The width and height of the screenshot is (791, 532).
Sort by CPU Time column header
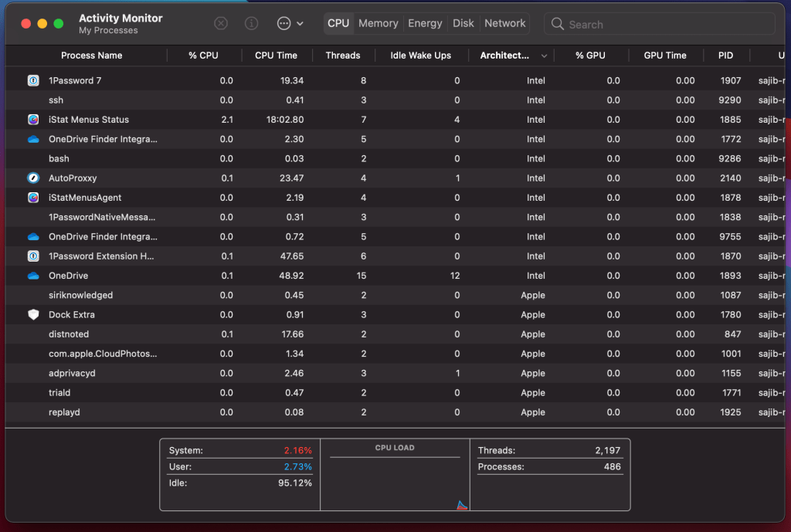277,56
